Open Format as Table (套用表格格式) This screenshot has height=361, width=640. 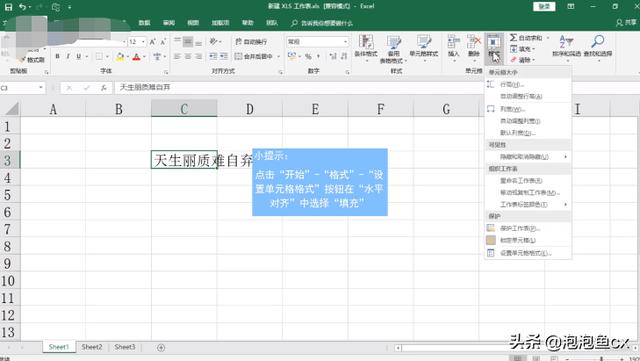[393, 49]
